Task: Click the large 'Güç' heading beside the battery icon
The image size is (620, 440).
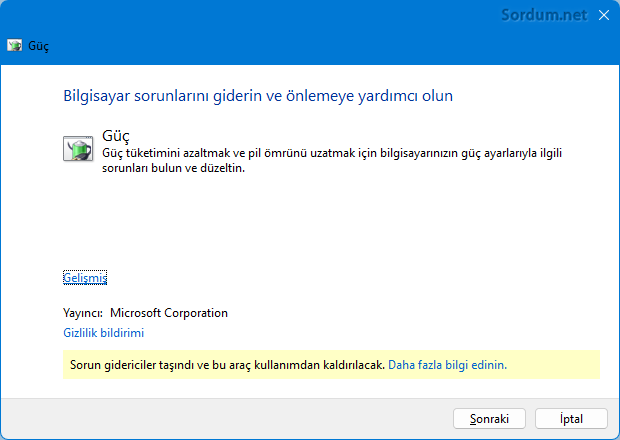Action: tap(116, 136)
